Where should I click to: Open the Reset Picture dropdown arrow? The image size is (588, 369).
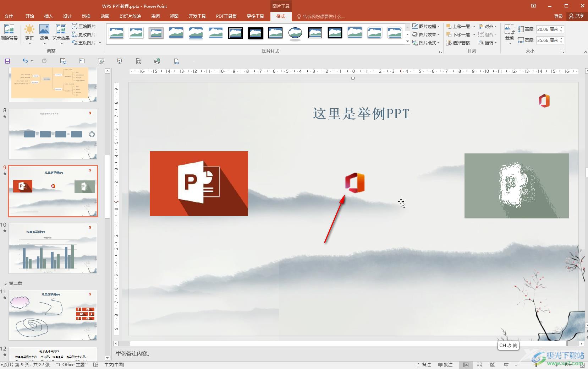(x=100, y=43)
